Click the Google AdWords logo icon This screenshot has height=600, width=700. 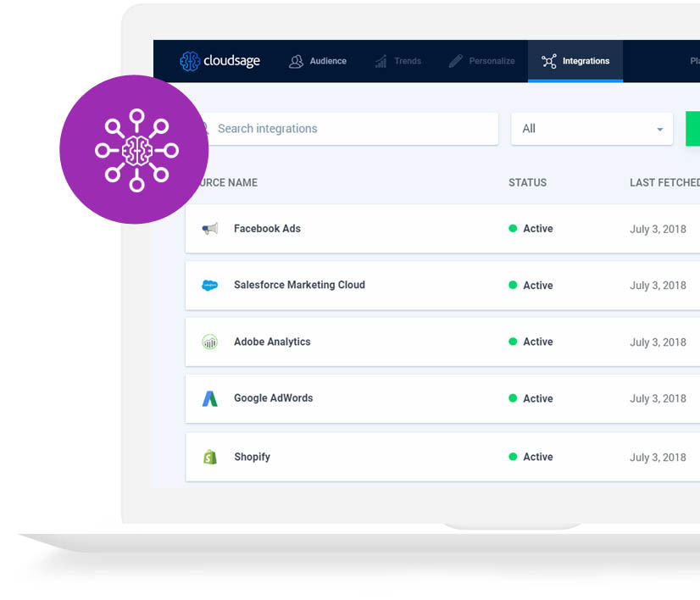tap(209, 398)
